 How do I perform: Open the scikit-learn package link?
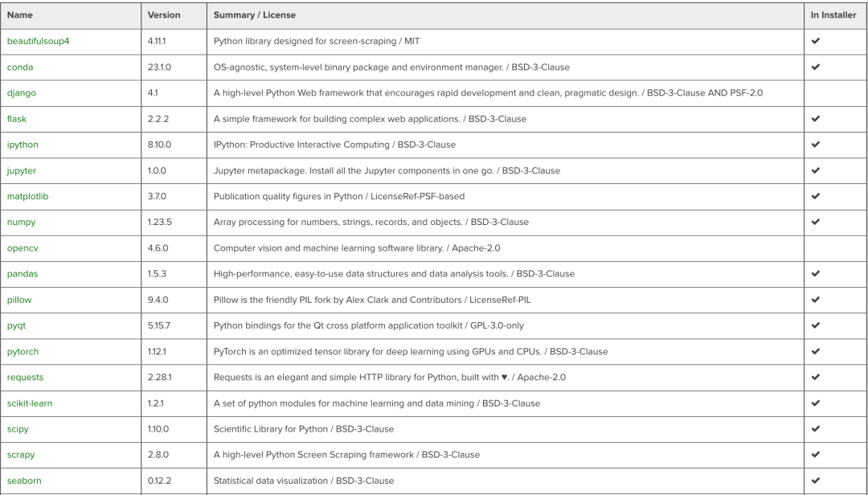pyautogui.click(x=30, y=403)
